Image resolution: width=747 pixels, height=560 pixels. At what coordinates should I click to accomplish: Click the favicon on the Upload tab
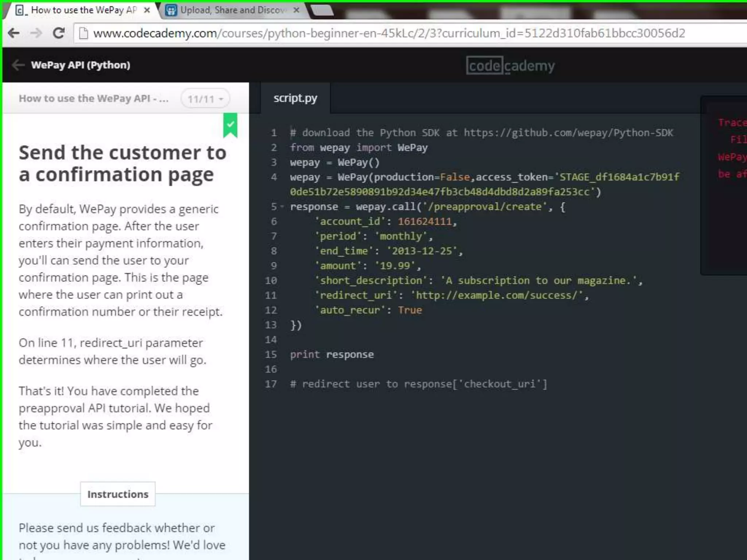171,10
